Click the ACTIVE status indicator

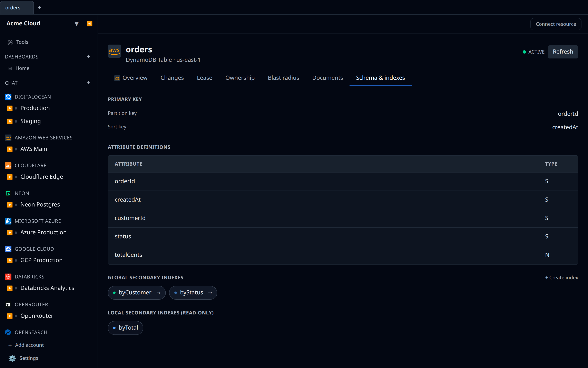pos(533,52)
